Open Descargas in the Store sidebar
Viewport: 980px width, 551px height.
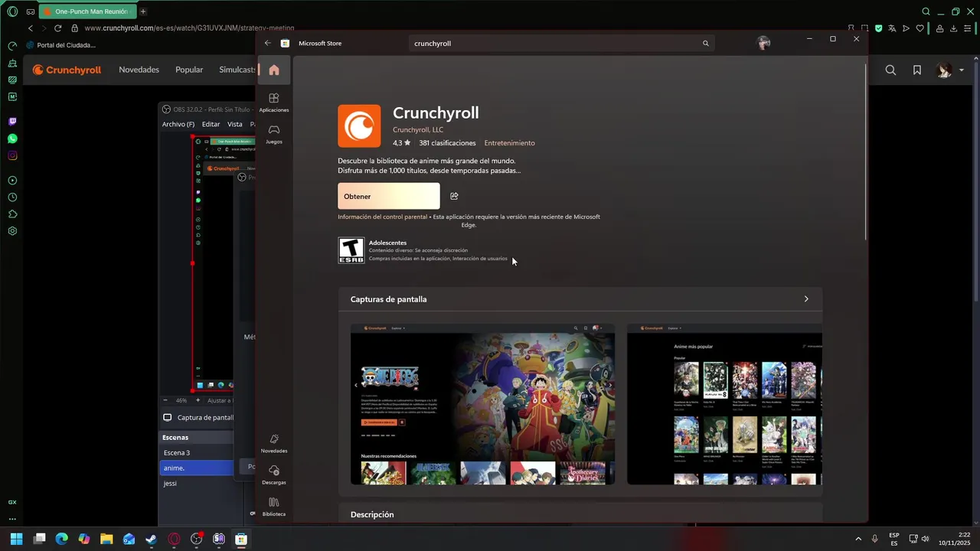(x=274, y=475)
